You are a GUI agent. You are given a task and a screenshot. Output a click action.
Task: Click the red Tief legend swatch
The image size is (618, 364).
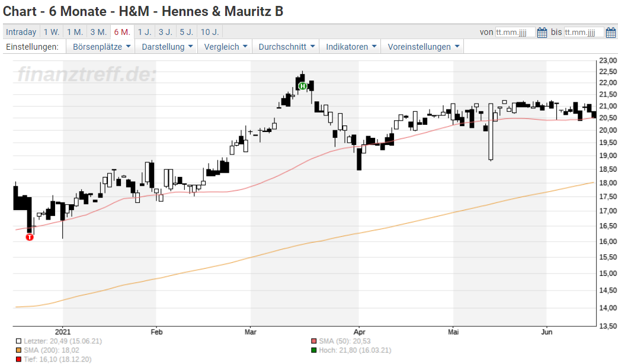18,359
